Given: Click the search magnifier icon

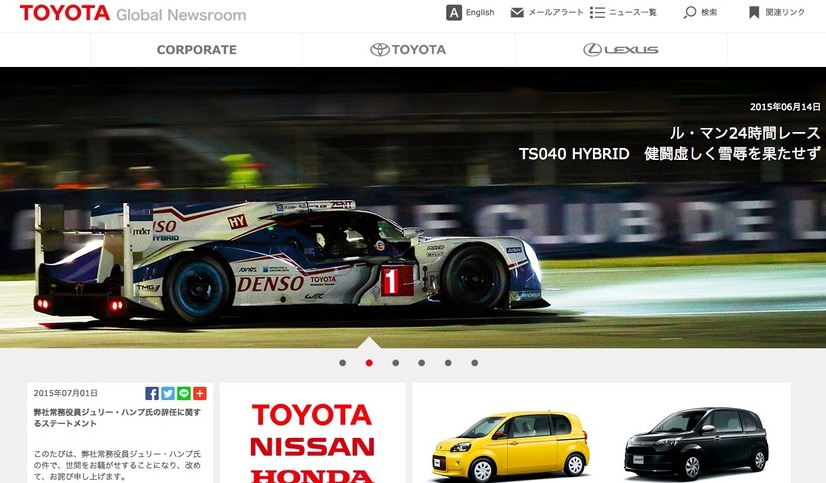Looking at the screenshot, I should click(690, 12).
